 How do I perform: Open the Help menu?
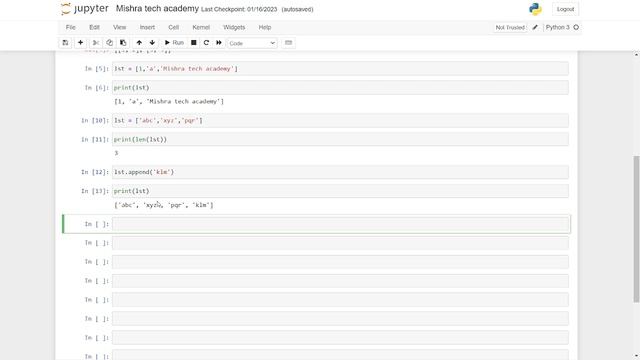(x=265, y=27)
